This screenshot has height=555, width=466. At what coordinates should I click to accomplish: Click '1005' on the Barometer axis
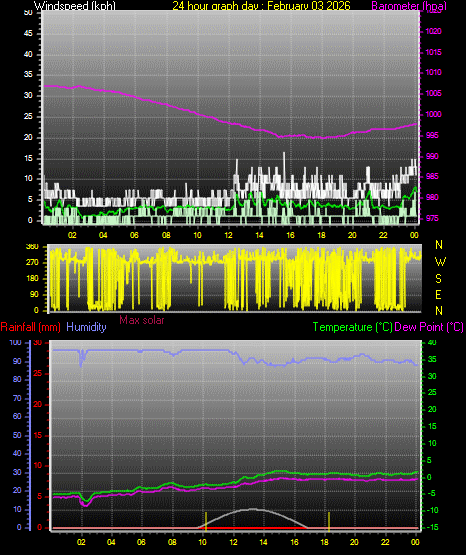(x=433, y=93)
